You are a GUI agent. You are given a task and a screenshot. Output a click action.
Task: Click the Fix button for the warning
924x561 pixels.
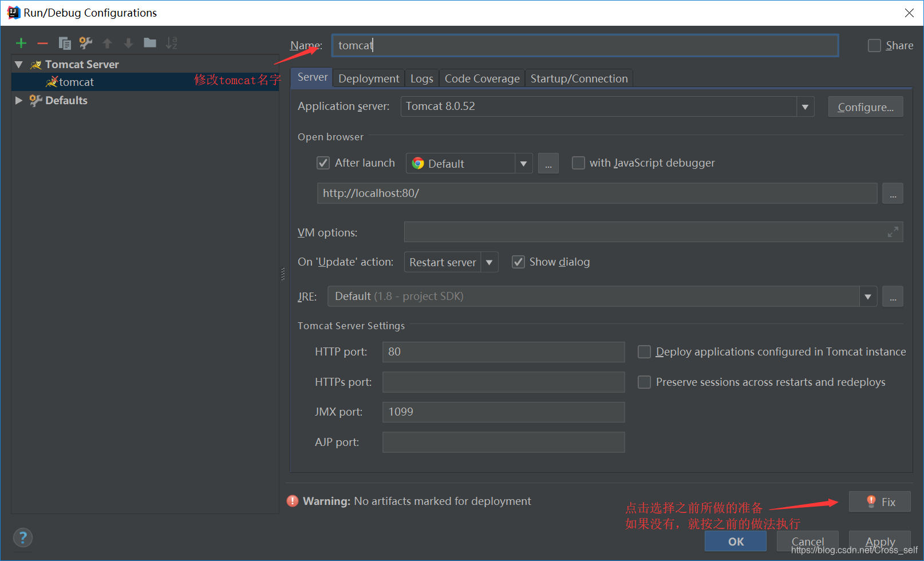(x=880, y=502)
